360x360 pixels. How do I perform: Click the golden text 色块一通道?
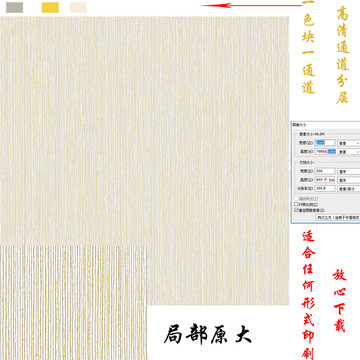(x=308, y=54)
